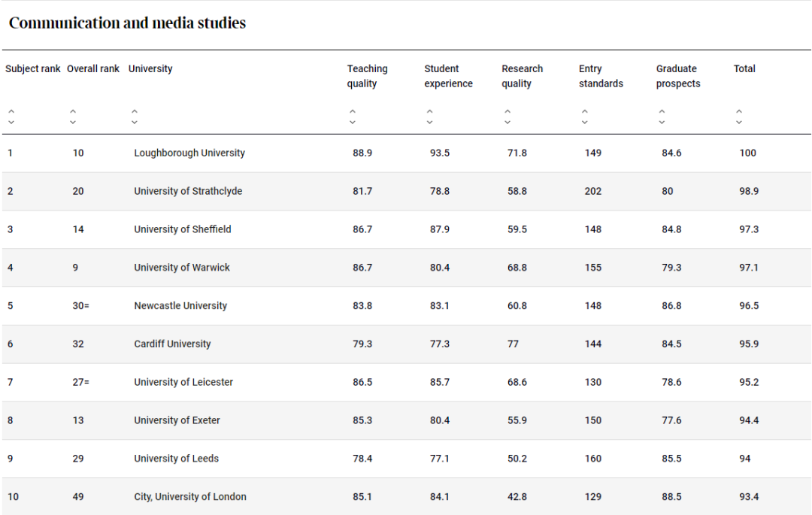Image resolution: width=812 pixels, height=515 pixels.
Task: Sort by Entry standards arrows
Action: point(585,117)
